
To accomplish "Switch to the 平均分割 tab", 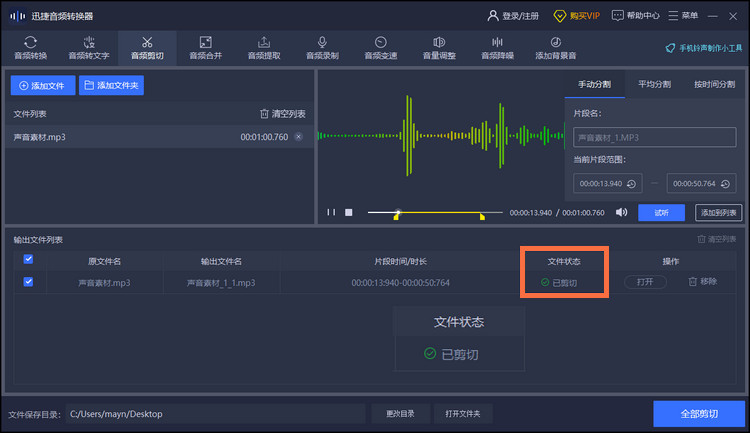I will click(x=654, y=84).
